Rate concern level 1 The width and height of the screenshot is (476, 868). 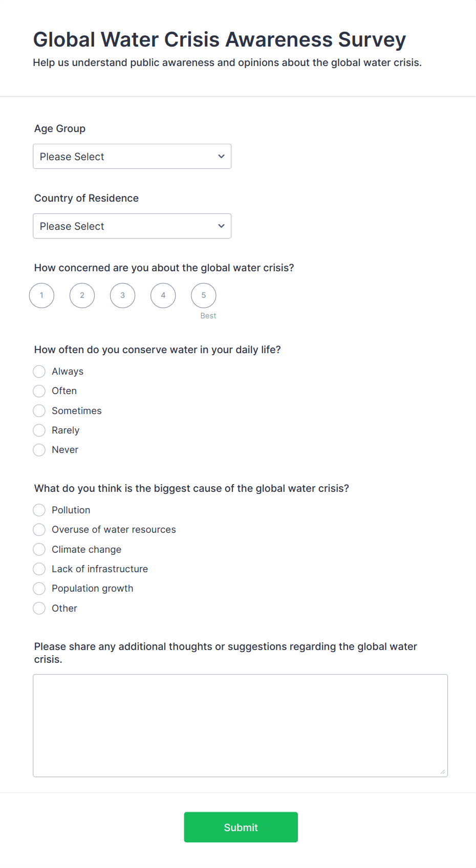point(41,295)
